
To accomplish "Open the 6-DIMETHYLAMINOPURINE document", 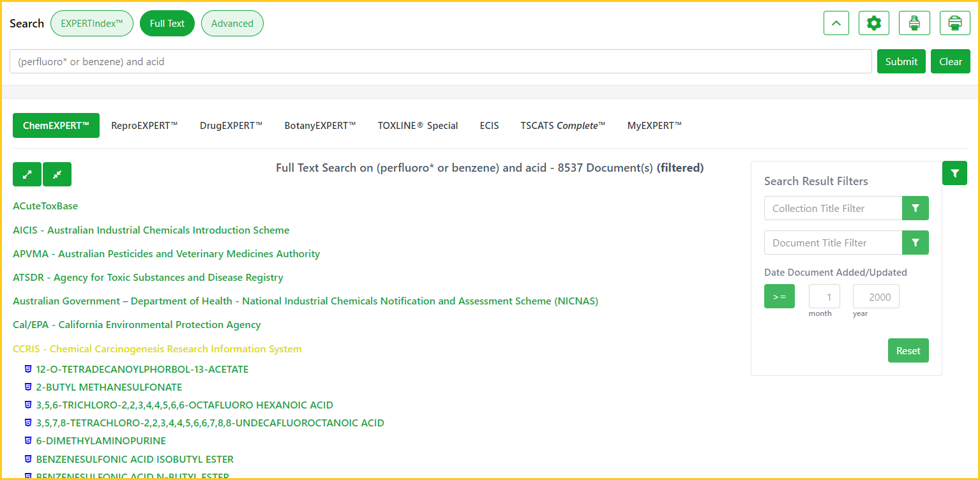I will [x=101, y=441].
